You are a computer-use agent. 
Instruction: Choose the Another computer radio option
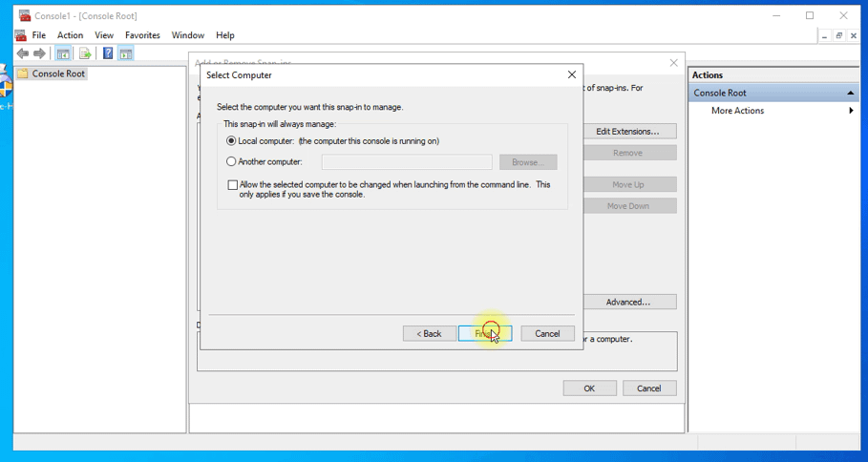click(x=231, y=162)
